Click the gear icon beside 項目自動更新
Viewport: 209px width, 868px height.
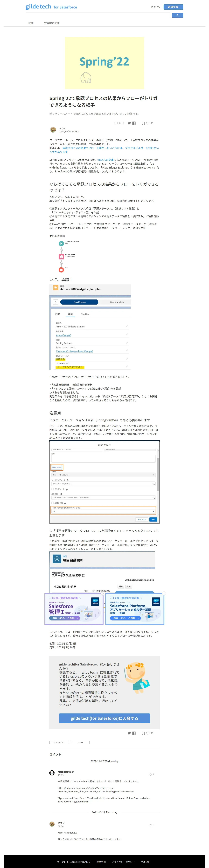(x=57, y=559)
